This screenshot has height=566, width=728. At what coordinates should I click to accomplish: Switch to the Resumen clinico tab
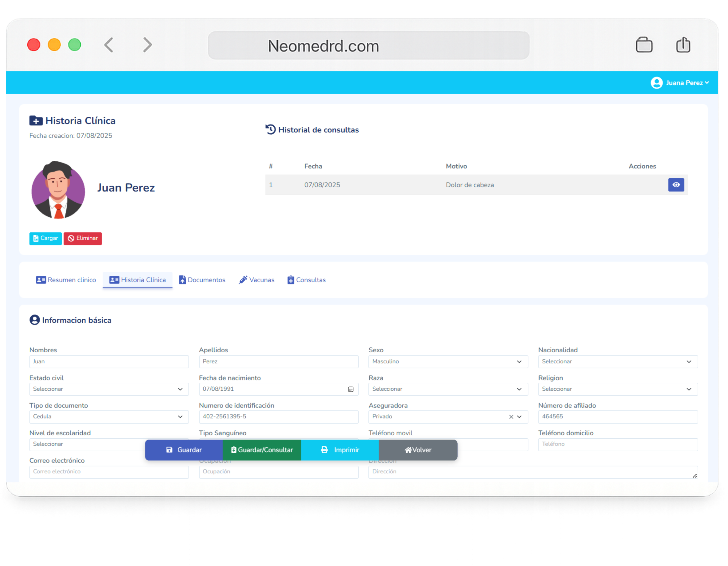coord(66,280)
